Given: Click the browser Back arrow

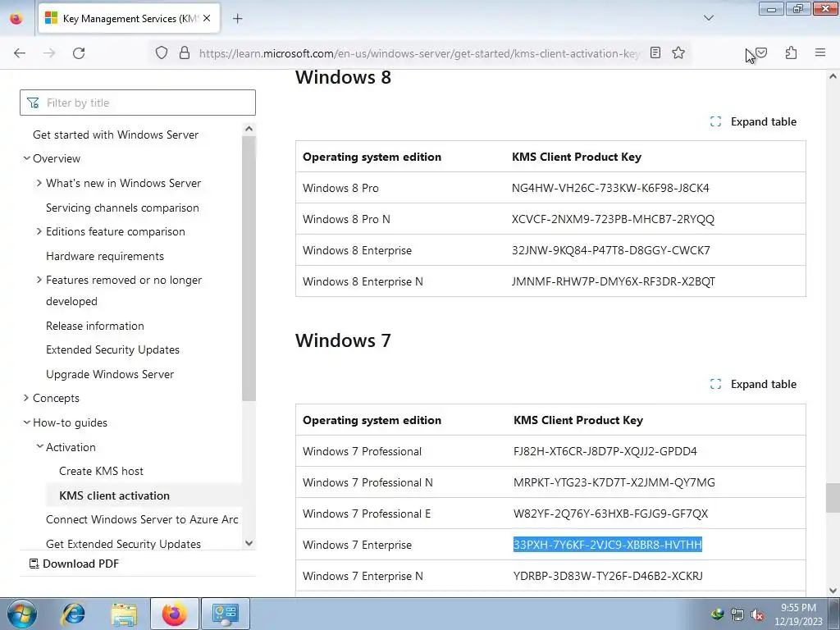Looking at the screenshot, I should 20,53.
